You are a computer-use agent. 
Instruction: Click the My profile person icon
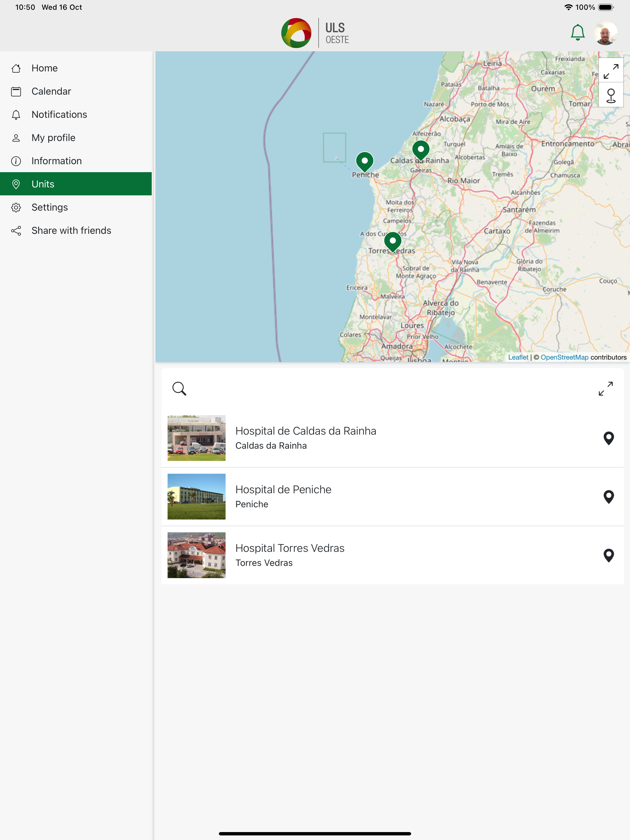pos(16,138)
